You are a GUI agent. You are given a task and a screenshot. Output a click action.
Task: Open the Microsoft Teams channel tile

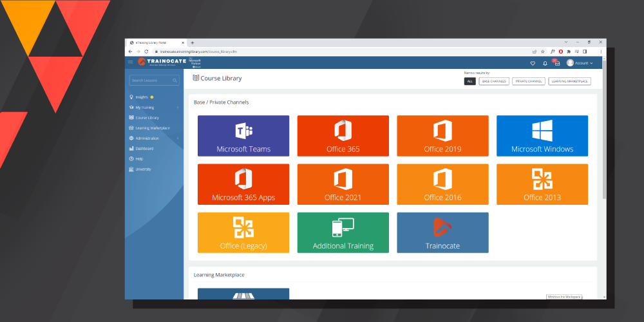tap(243, 136)
